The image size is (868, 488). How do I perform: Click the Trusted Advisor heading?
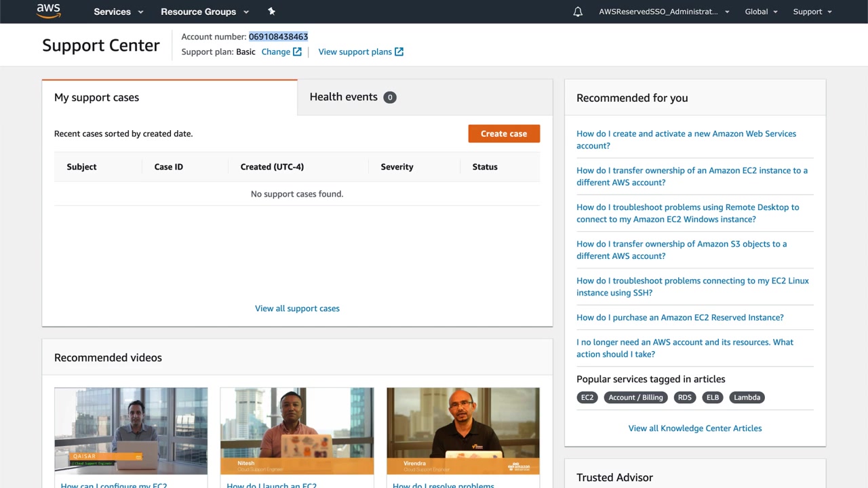coord(614,478)
